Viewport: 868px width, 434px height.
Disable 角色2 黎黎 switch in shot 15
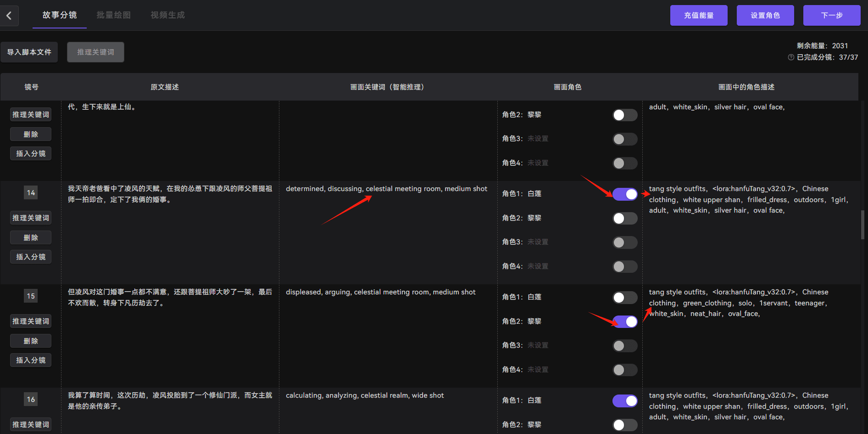625,321
